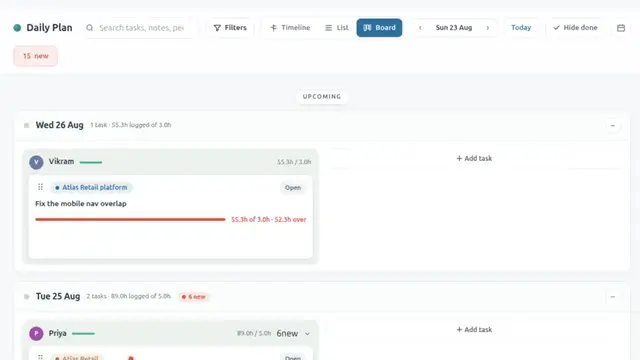
Task: Open the calendar picker icon
Action: click(x=621, y=28)
